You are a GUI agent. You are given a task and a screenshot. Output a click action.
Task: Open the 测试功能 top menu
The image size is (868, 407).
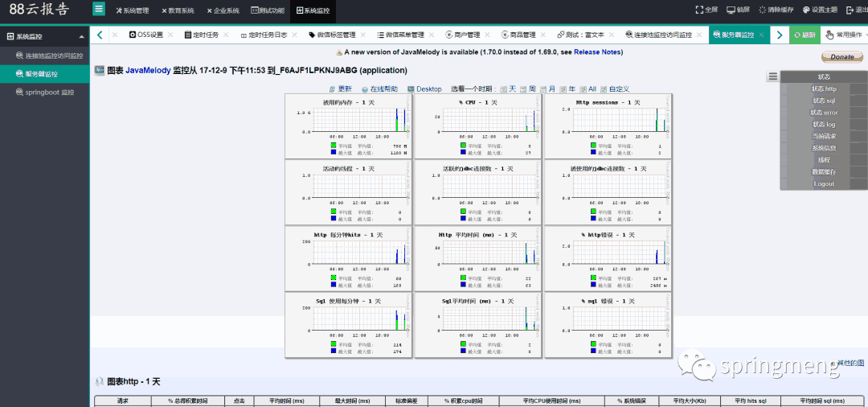(x=268, y=10)
